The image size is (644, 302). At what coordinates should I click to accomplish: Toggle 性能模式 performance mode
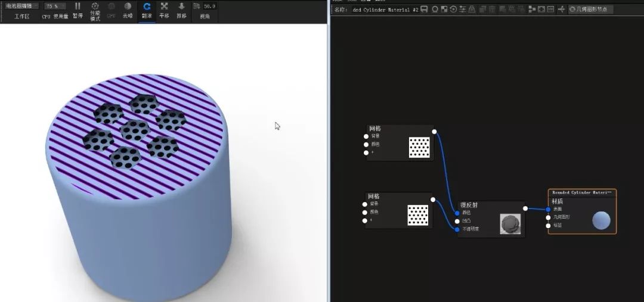point(95,11)
